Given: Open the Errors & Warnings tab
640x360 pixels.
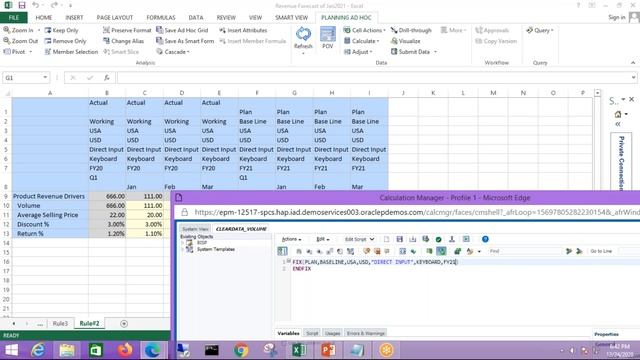Looking at the screenshot, I should click(x=366, y=333).
